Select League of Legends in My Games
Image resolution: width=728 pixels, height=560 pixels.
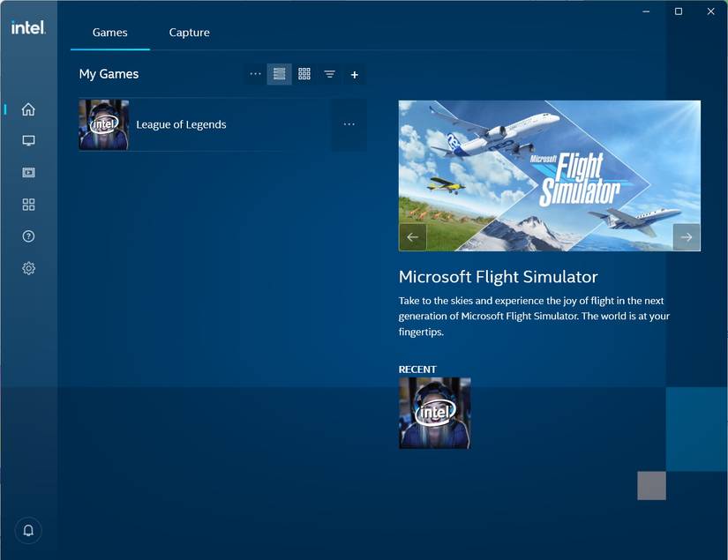pyautogui.click(x=181, y=124)
